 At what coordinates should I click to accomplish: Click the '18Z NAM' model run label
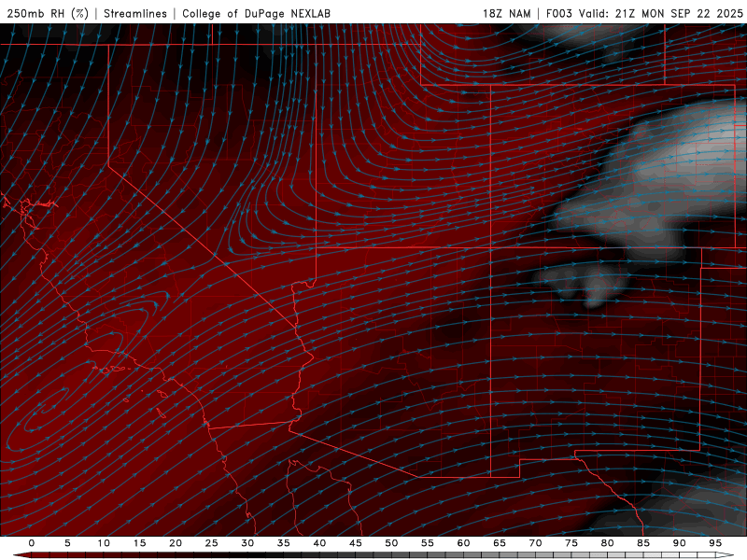(x=507, y=13)
